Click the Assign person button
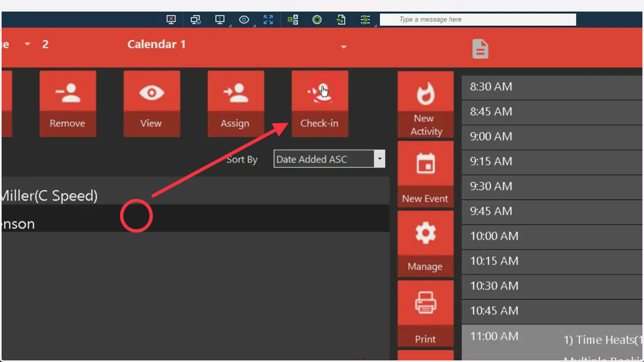644x362 pixels. point(236,104)
